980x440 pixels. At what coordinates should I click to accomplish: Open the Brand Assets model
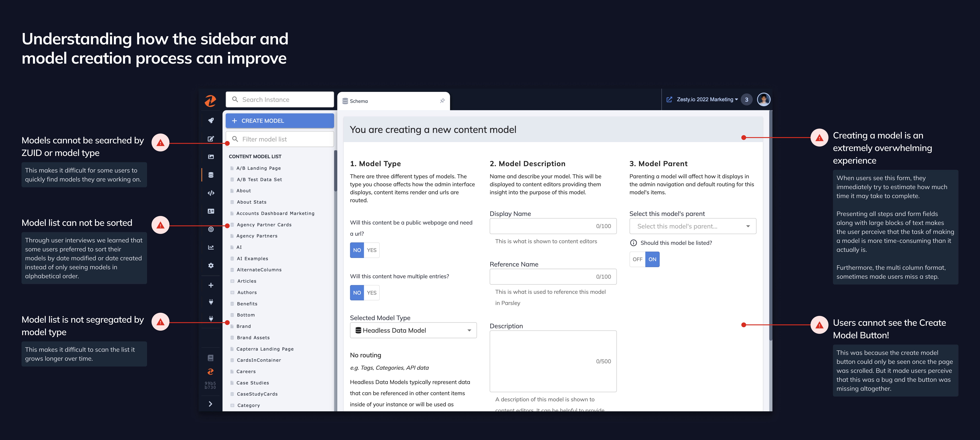point(253,338)
